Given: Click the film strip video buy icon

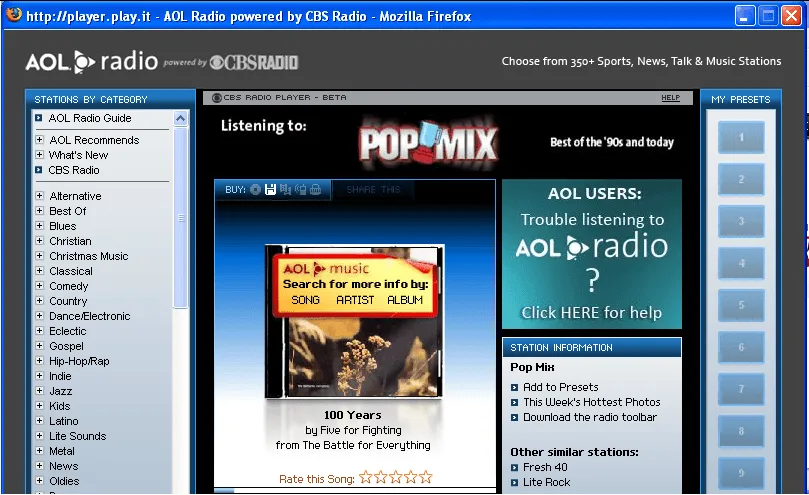Looking at the screenshot, I should 285,189.
